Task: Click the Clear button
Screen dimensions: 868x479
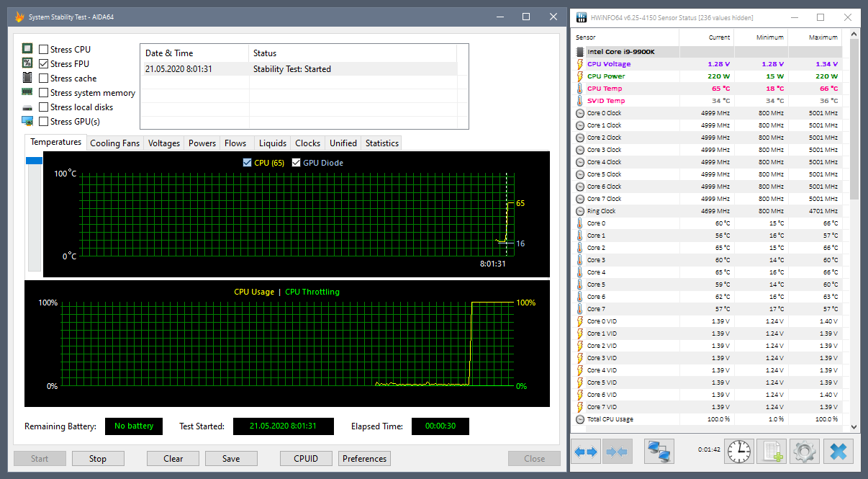Action: [x=173, y=459]
